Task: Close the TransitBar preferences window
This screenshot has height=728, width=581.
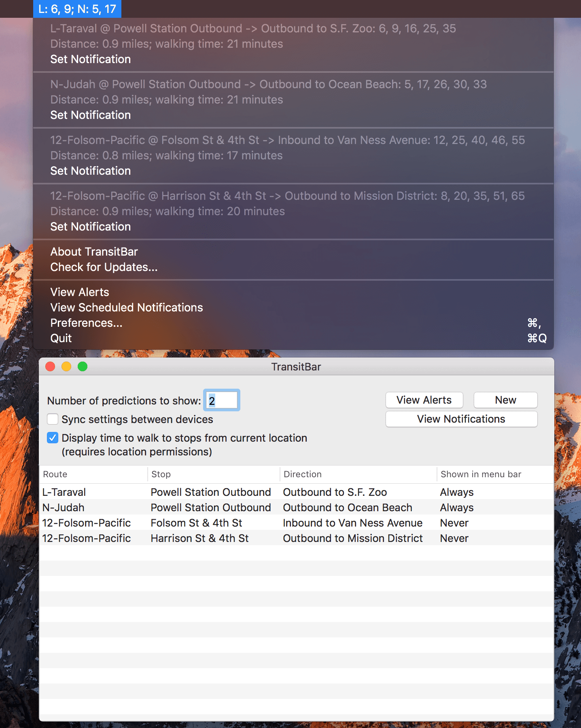Action: coord(50,366)
